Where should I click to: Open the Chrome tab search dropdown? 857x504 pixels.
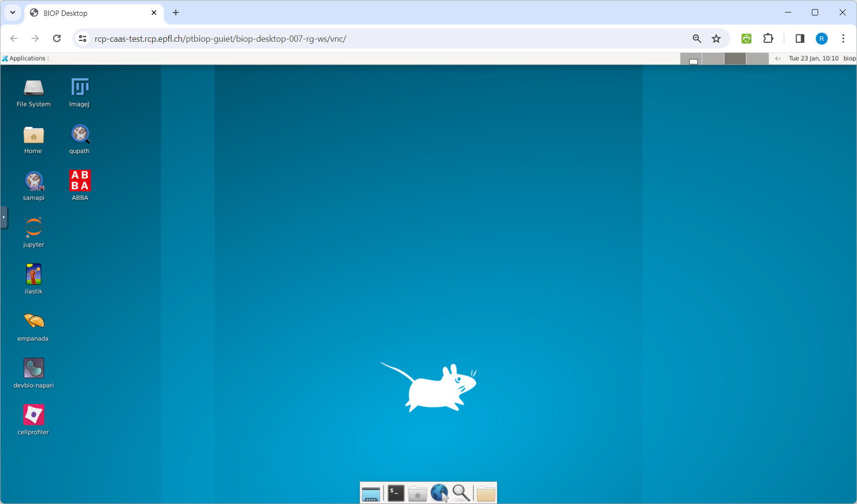pyautogui.click(x=12, y=13)
